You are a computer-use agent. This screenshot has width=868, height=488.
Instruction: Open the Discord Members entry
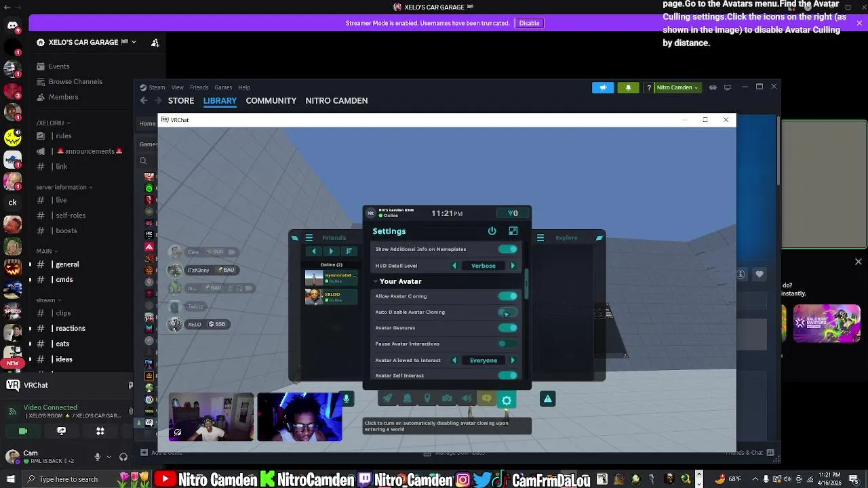coord(63,97)
